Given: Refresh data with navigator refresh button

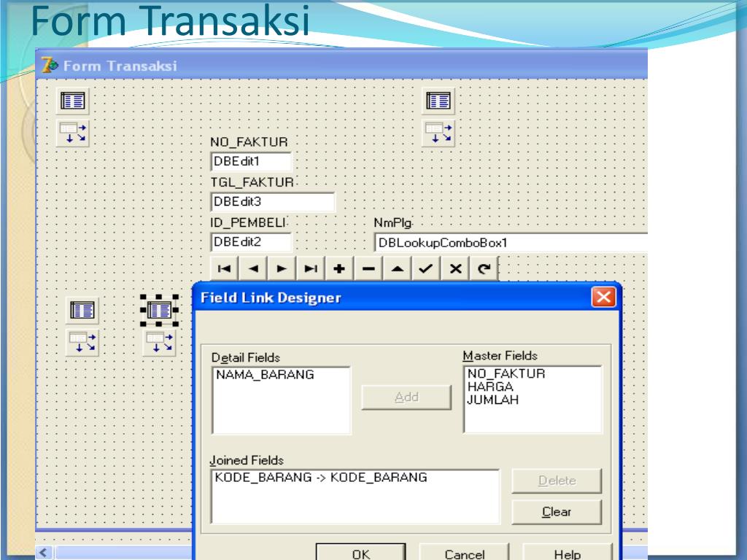Looking at the screenshot, I should coord(484,269).
